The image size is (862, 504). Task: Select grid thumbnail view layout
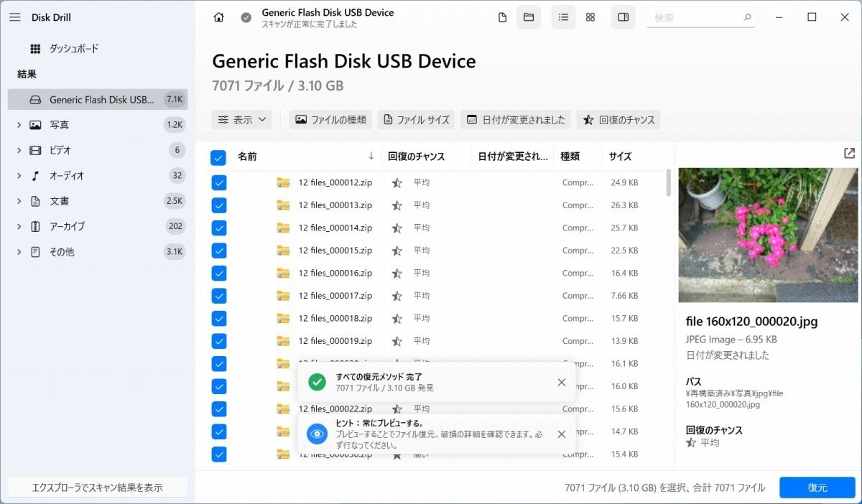[590, 17]
